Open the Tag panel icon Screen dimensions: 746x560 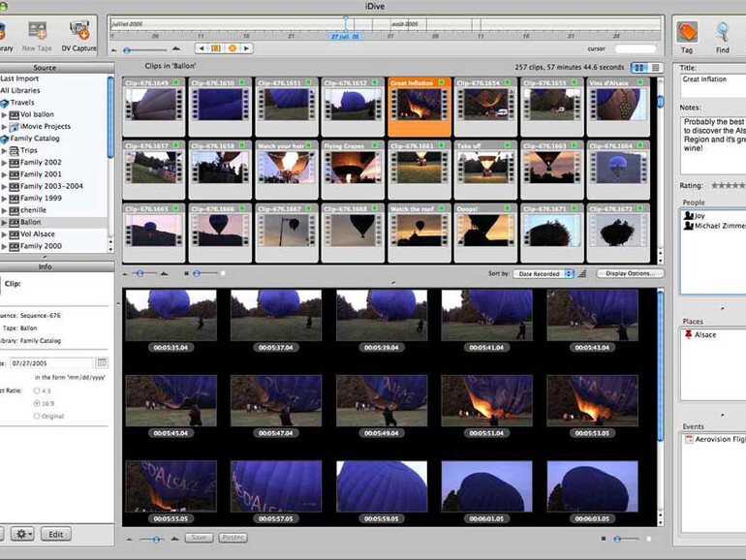click(687, 31)
